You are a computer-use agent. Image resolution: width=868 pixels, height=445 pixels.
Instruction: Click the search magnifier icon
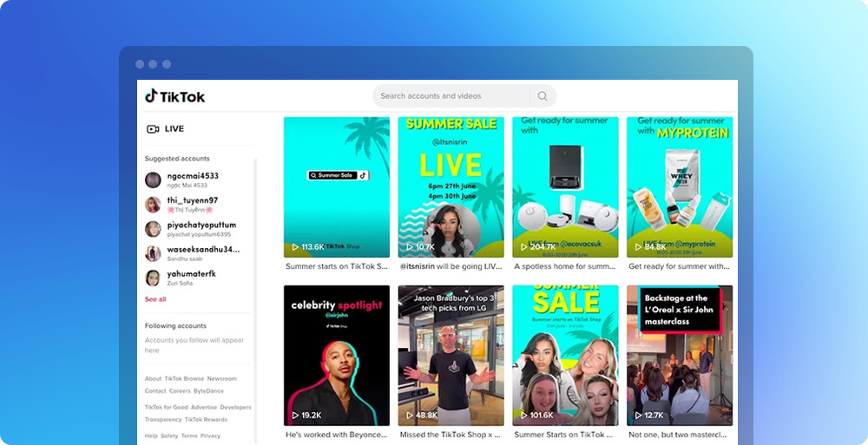tap(542, 96)
